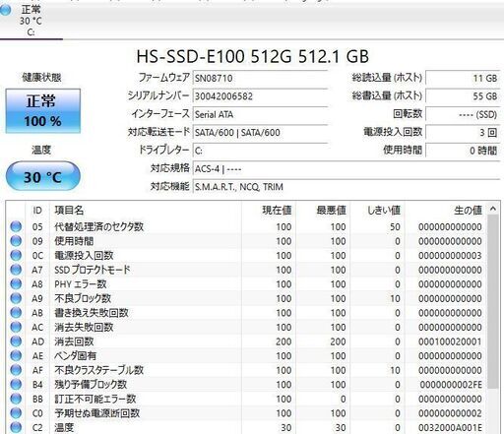Select the row name 書き換え失敗回数
504x434 pixels.
[92, 313]
